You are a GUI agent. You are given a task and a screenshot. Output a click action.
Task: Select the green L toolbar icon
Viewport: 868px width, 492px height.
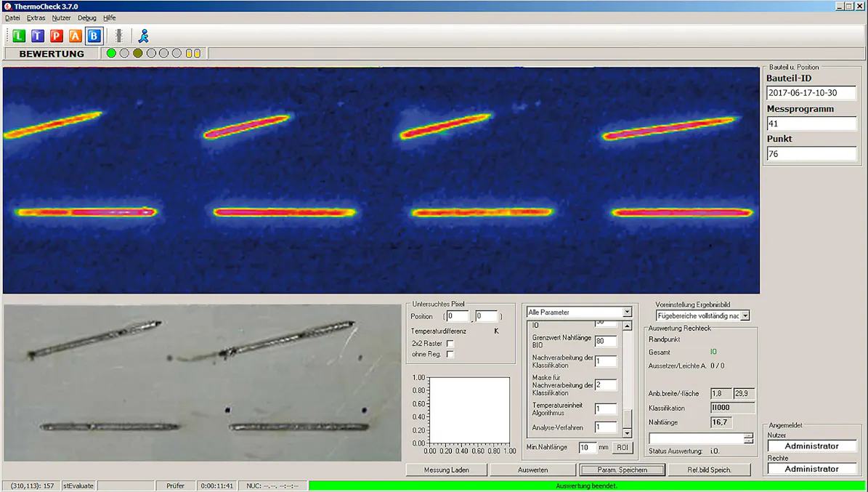[x=18, y=35]
